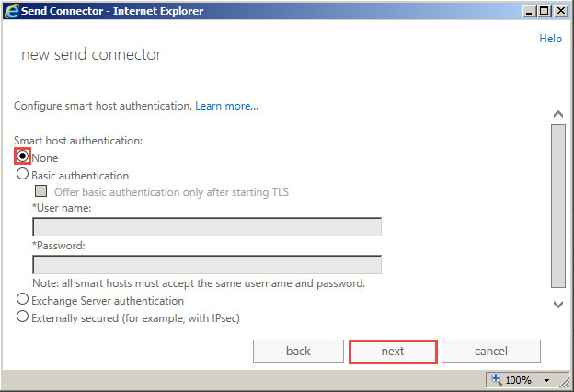Click the scroll down arrow
Image resolution: width=574 pixels, height=392 pixels.
pos(557,304)
